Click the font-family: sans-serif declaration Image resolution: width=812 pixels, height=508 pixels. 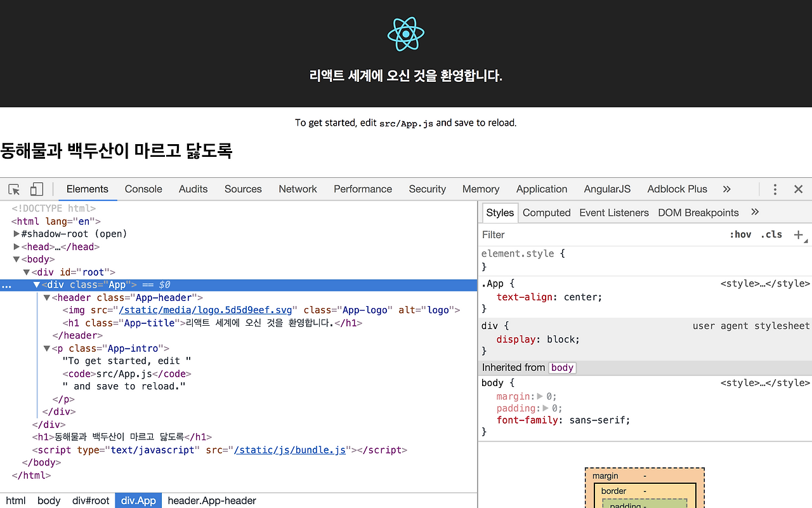[x=563, y=420]
